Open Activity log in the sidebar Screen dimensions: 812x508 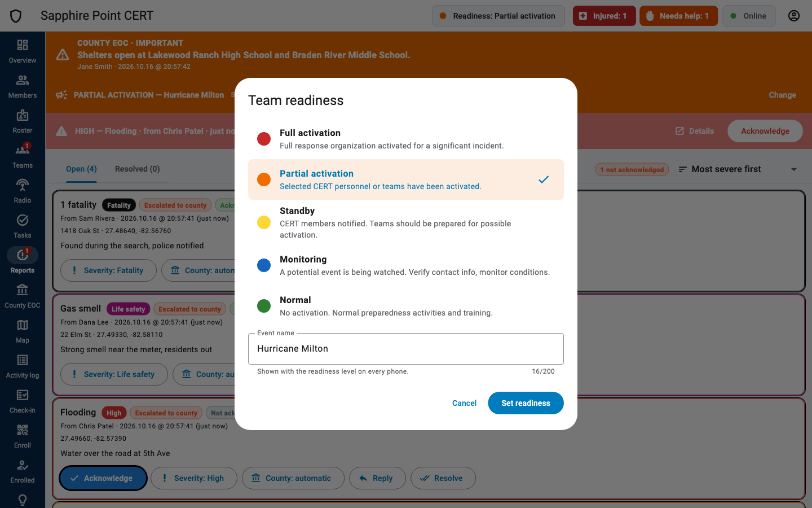[23, 366]
